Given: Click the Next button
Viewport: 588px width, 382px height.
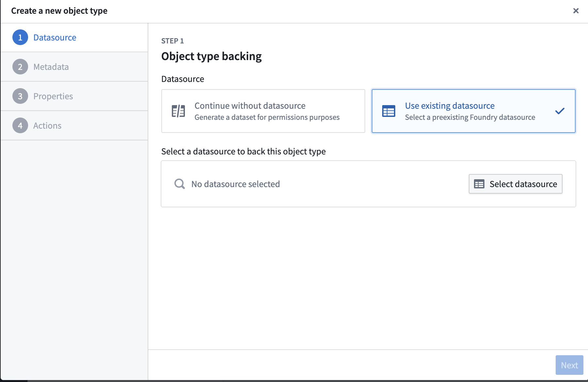Looking at the screenshot, I should (x=569, y=365).
